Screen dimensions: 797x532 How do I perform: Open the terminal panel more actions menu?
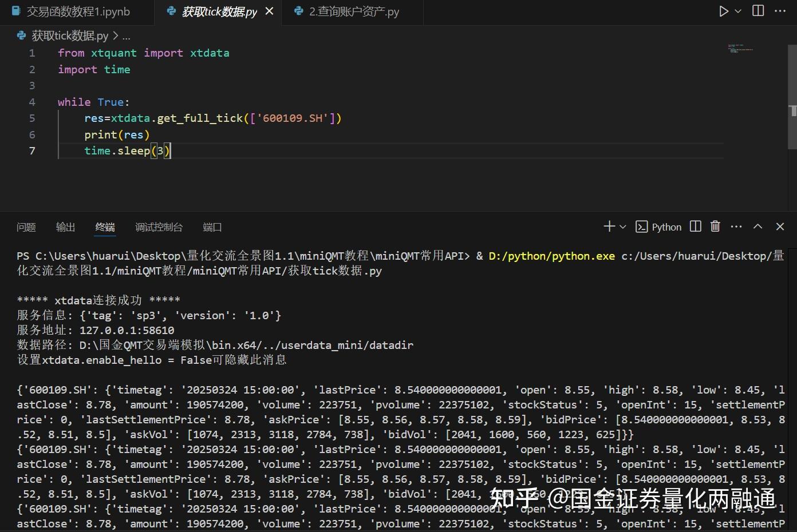tap(736, 227)
